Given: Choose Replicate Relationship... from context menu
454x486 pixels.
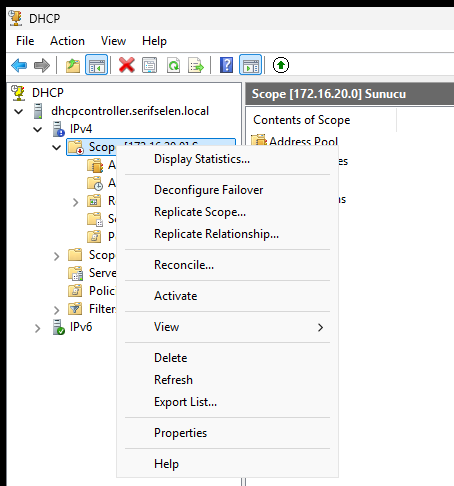Looking at the screenshot, I should coord(227,234).
